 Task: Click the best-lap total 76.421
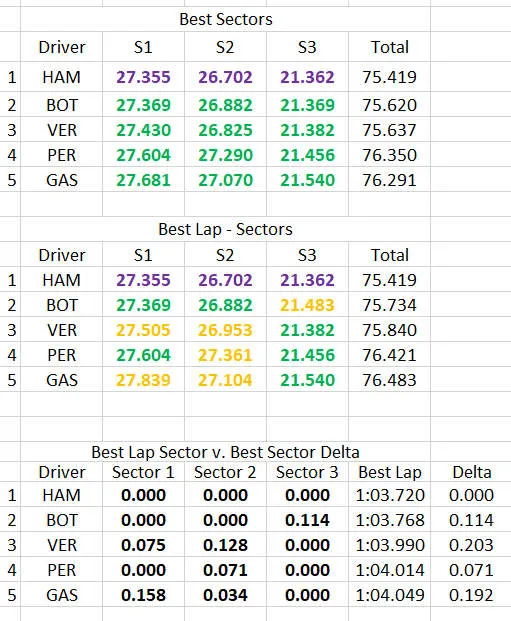point(390,355)
